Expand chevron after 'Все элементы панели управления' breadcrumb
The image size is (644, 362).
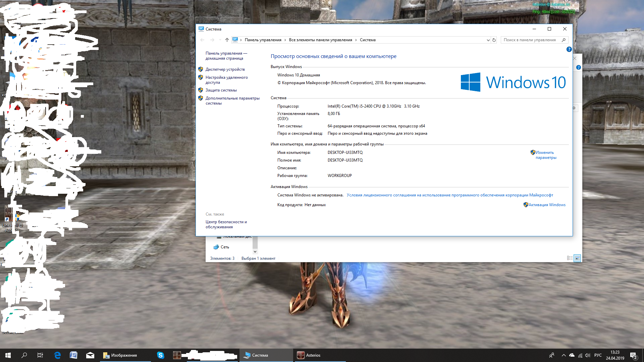pos(356,40)
